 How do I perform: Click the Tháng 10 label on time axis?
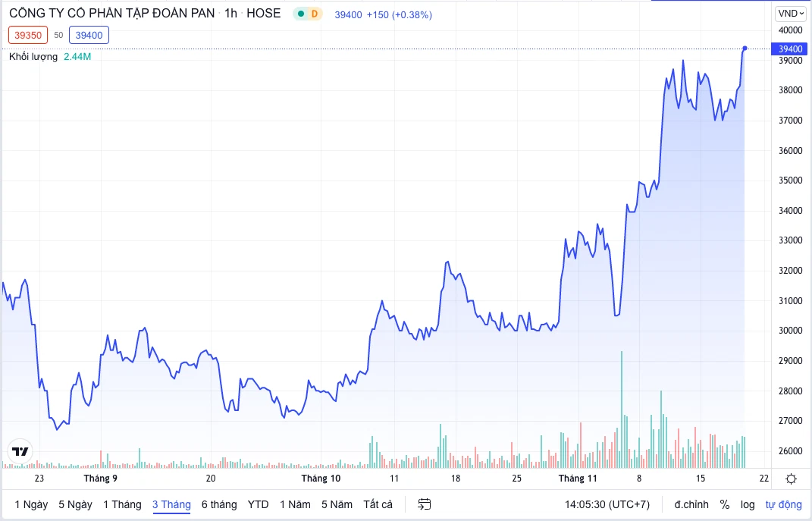click(321, 479)
